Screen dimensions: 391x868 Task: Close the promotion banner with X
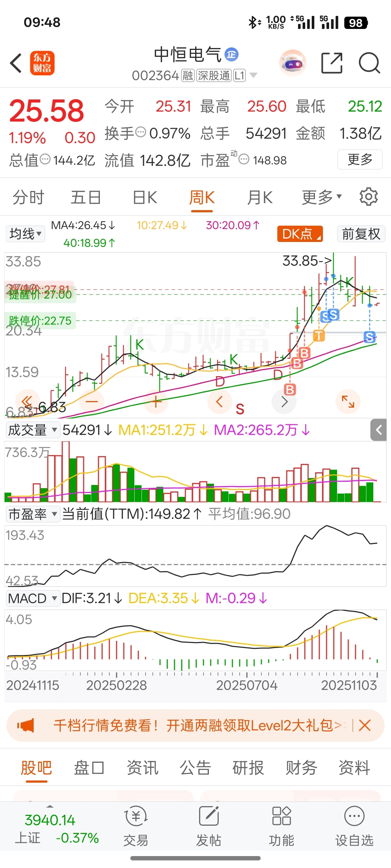[x=365, y=725]
